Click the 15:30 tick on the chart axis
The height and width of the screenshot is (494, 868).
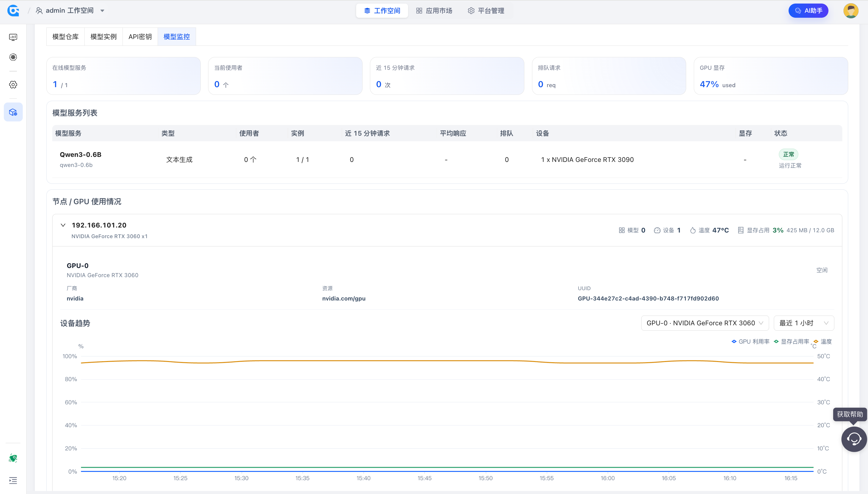(x=241, y=478)
